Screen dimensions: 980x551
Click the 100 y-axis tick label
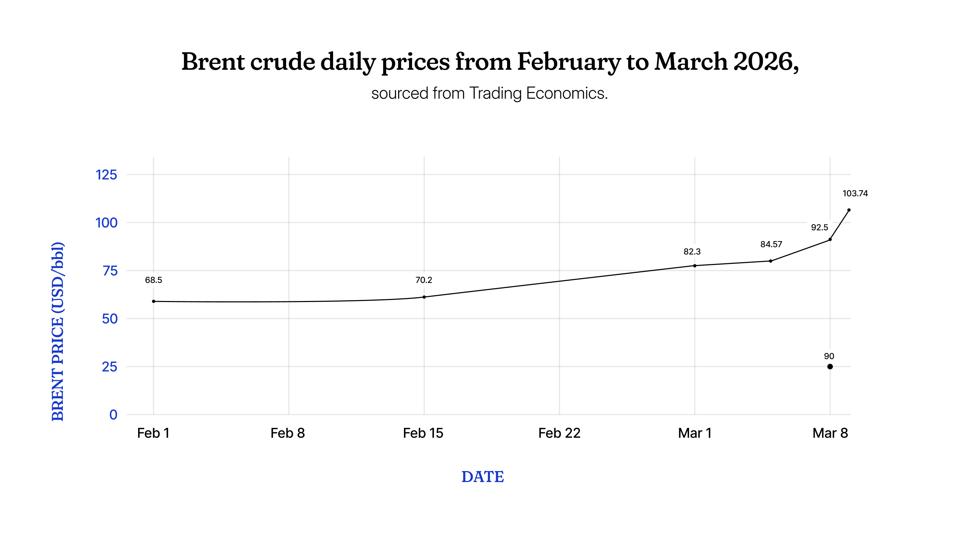tap(106, 223)
